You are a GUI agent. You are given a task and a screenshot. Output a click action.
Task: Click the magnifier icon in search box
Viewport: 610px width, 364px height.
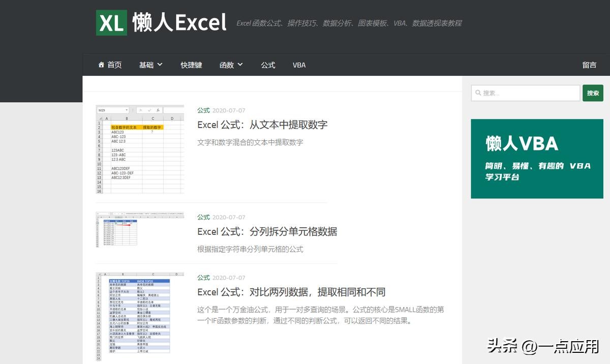pos(477,93)
